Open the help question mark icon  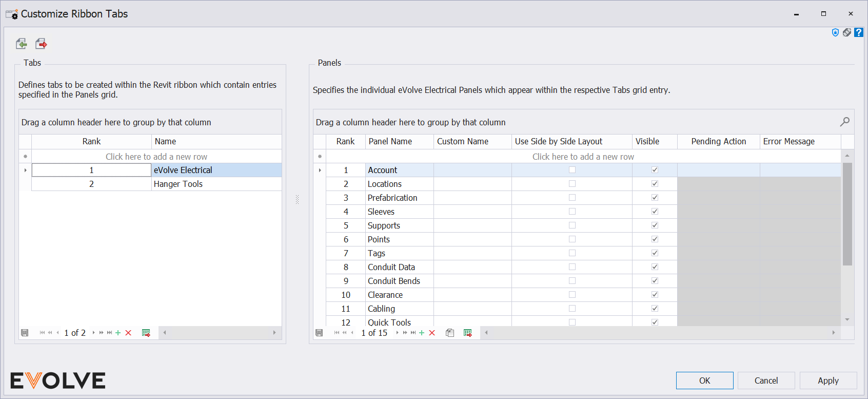pyautogui.click(x=859, y=32)
